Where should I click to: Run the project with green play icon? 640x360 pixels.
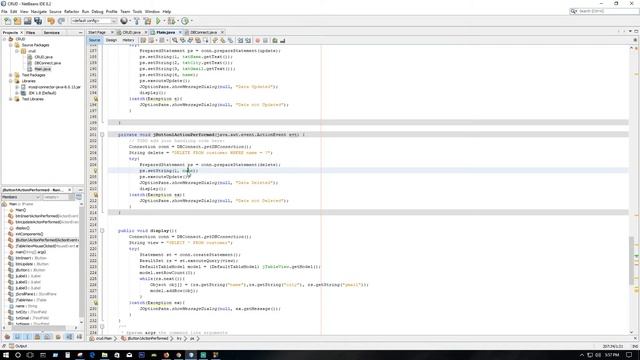[158, 21]
